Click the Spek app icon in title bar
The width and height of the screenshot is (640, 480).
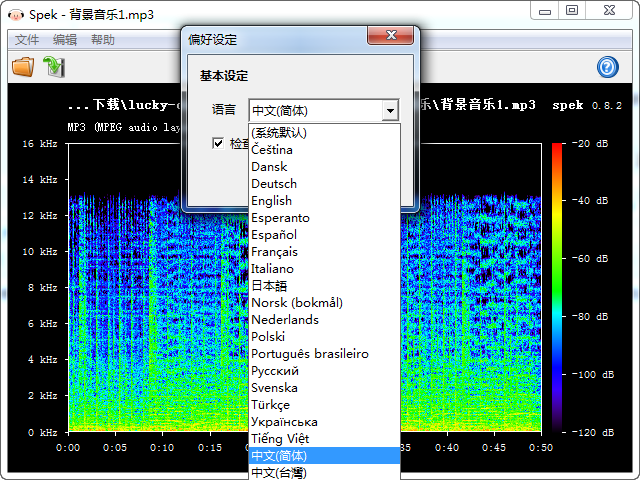(x=16, y=15)
